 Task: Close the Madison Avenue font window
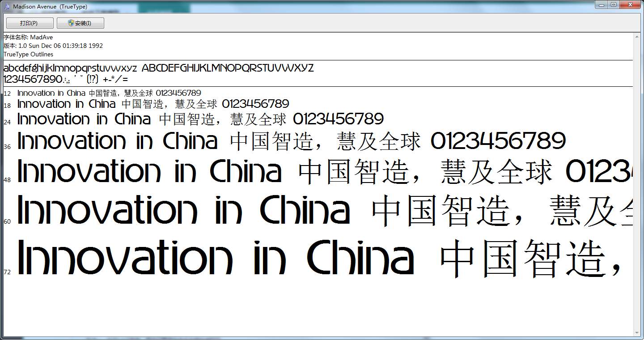[x=631, y=5]
